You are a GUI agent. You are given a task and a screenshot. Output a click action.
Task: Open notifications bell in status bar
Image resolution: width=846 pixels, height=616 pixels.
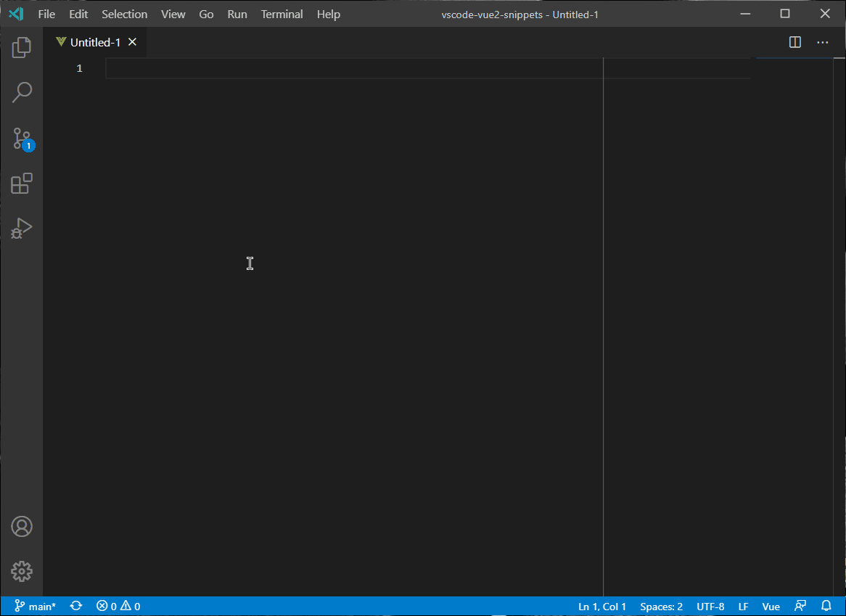(x=826, y=607)
